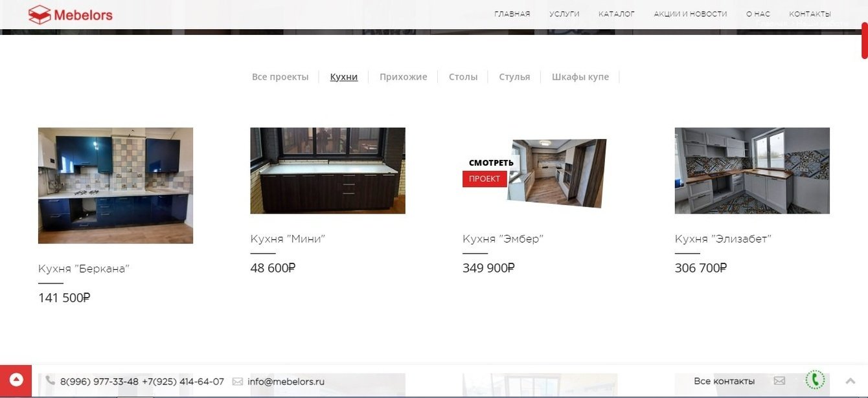The image size is (868, 398).
Task: Open the Каталог menu item
Action: tap(616, 14)
